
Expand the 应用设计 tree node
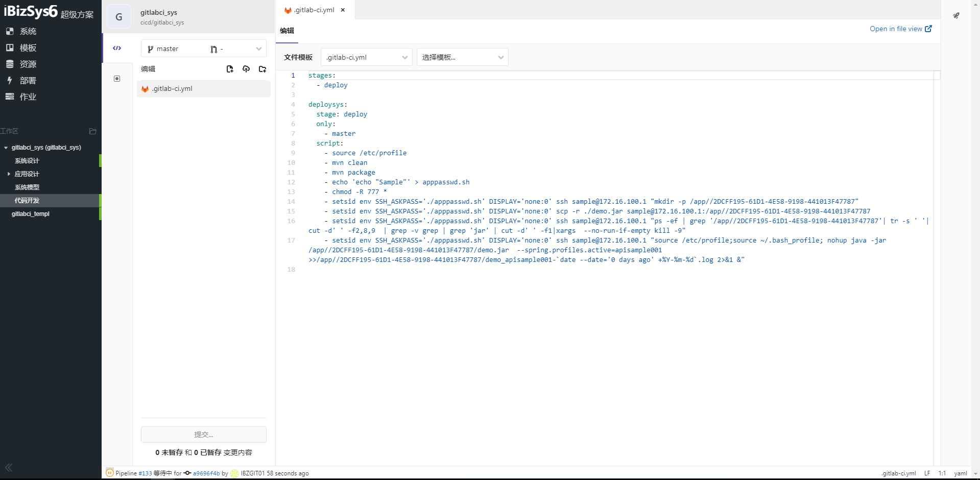(x=9, y=174)
